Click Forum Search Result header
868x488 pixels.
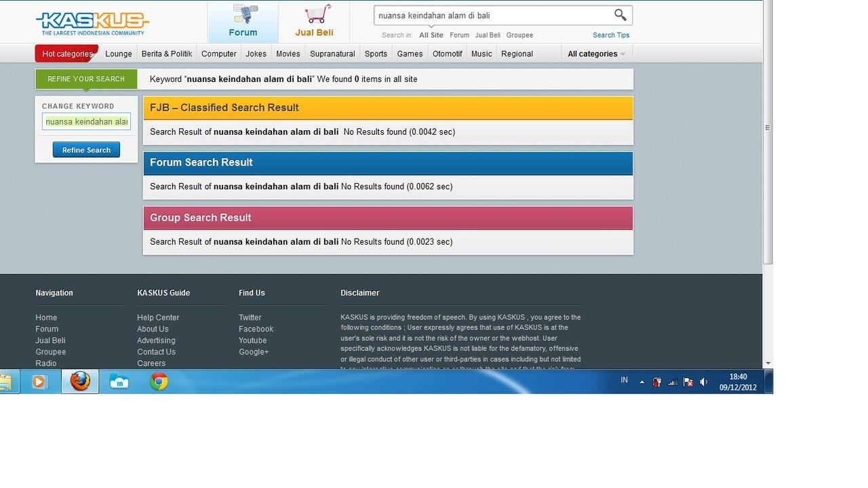[388, 163]
